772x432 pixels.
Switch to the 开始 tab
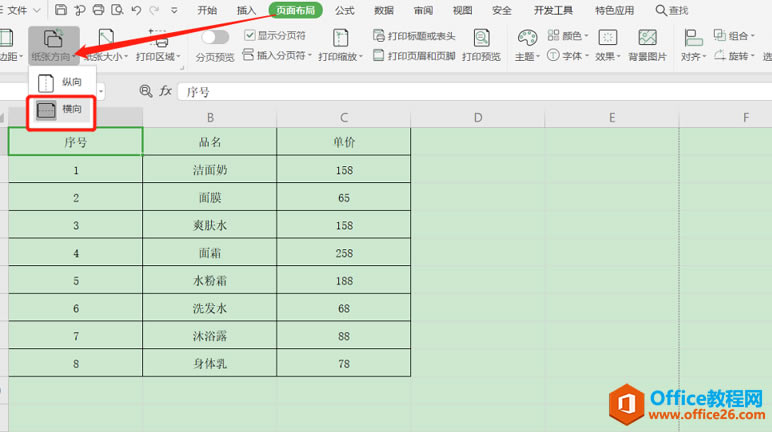click(207, 10)
